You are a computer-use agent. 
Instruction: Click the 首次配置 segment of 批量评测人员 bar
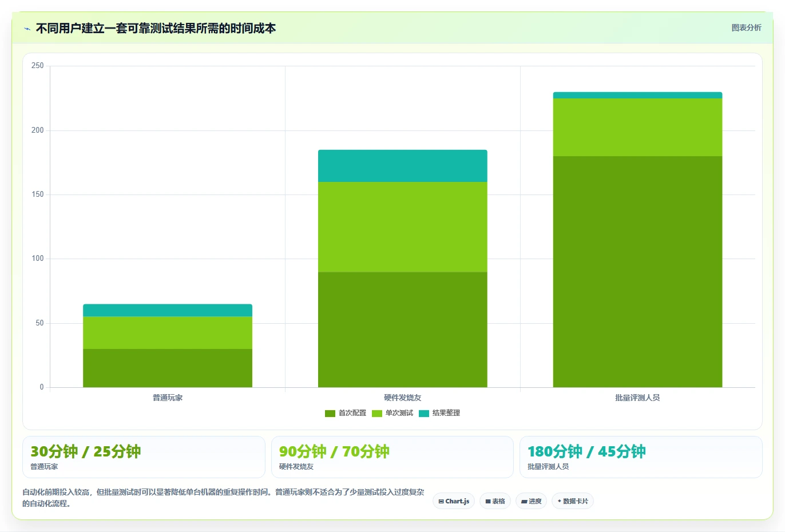tap(637, 272)
